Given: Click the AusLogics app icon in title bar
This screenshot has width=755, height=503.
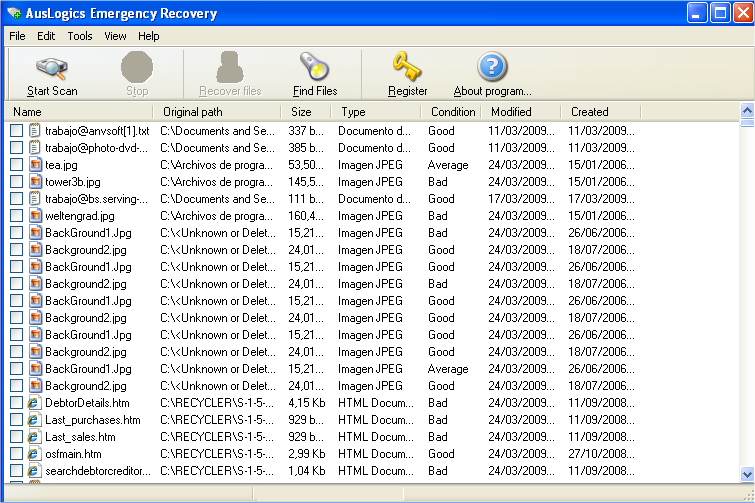Looking at the screenshot, I should pos(14,13).
